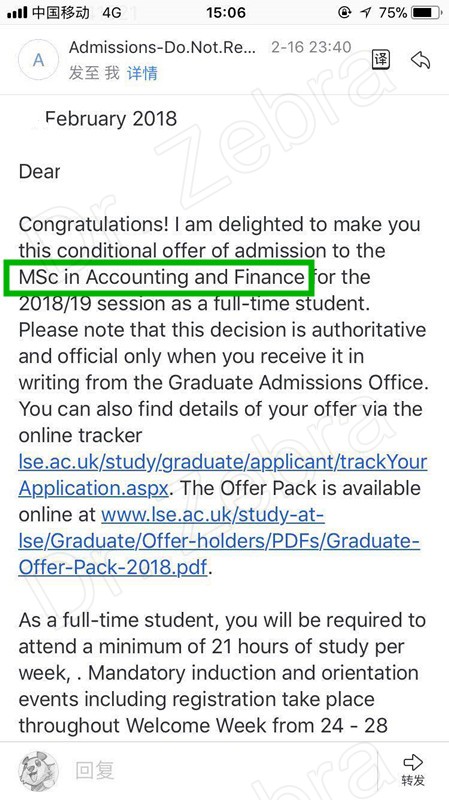Tap the dog avatar beside reply field

coord(38,770)
